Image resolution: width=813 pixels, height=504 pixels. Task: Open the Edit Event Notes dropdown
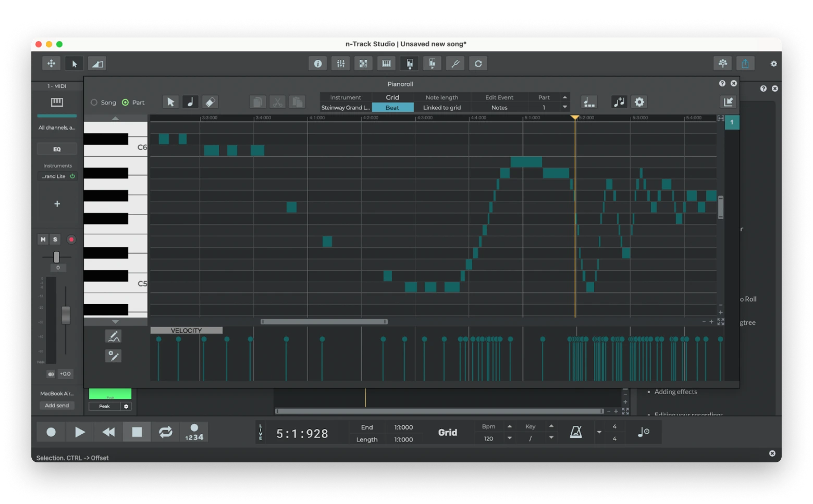point(499,108)
